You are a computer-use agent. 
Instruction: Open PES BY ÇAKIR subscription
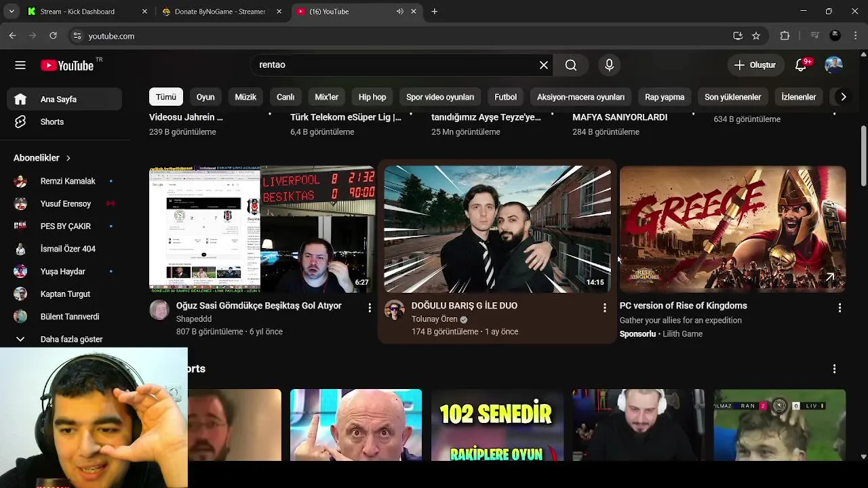click(65, 226)
